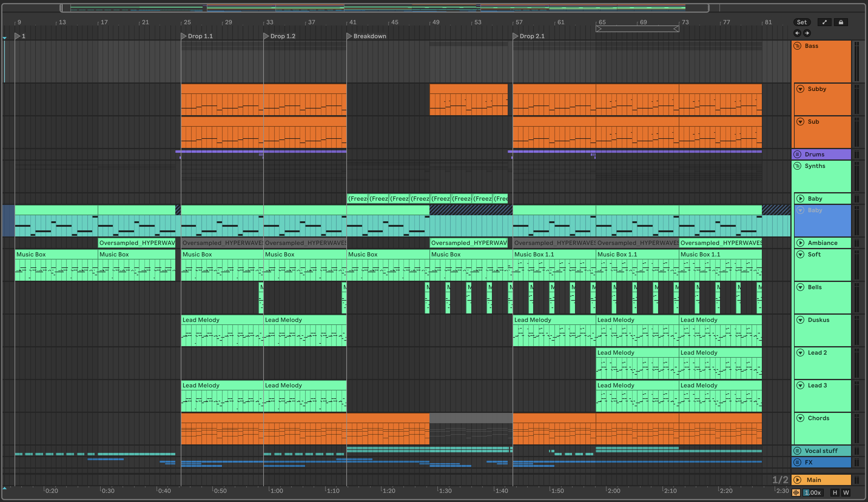Click the Drums group fold icon
The height and width of the screenshot is (502, 868).
click(x=797, y=154)
